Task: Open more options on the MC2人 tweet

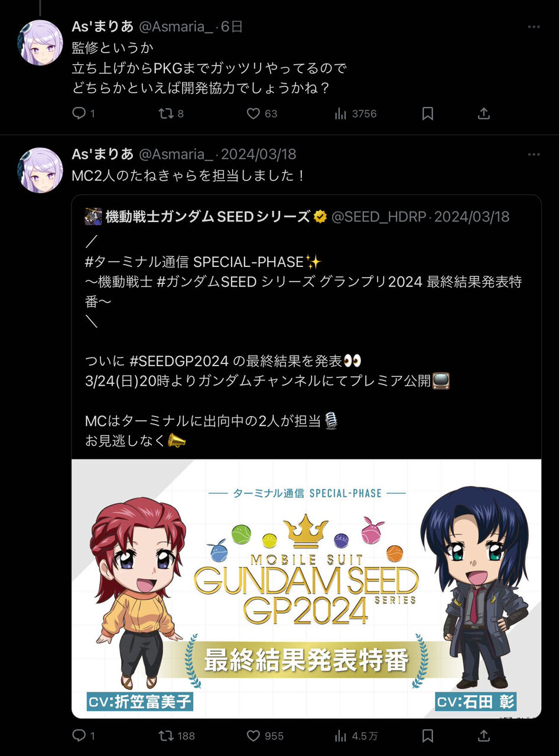Action: coord(534,155)
